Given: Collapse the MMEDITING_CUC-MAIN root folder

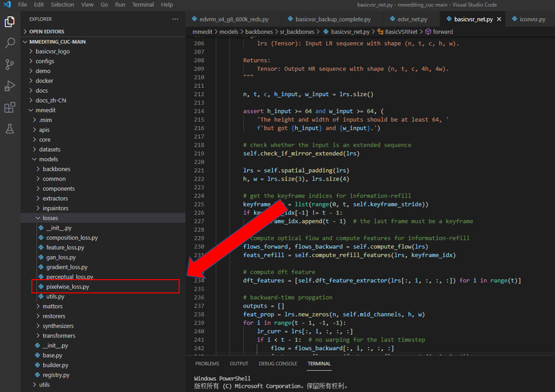Looking at the screenshot, I should coord(103,42).
